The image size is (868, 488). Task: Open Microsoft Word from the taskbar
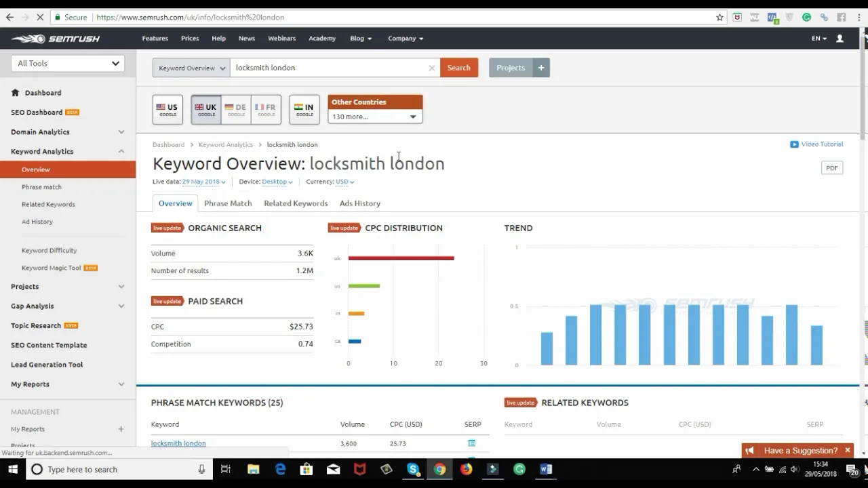pos(546,469)
